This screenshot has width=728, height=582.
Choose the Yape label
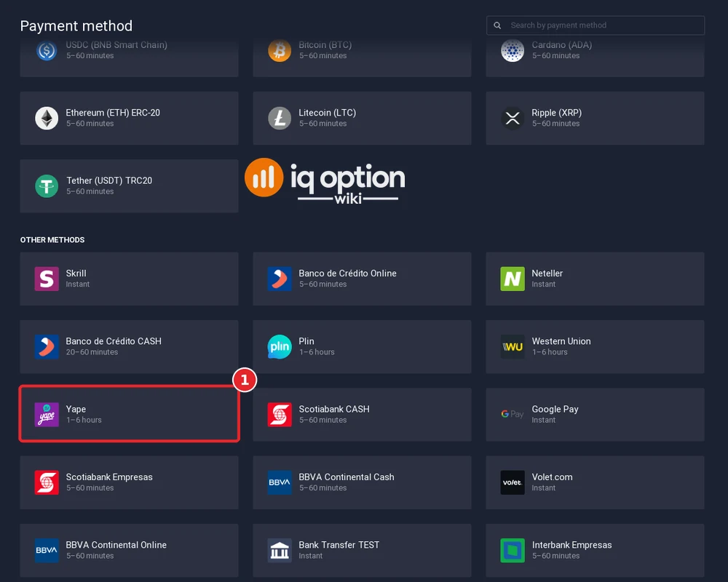[76, 410]
